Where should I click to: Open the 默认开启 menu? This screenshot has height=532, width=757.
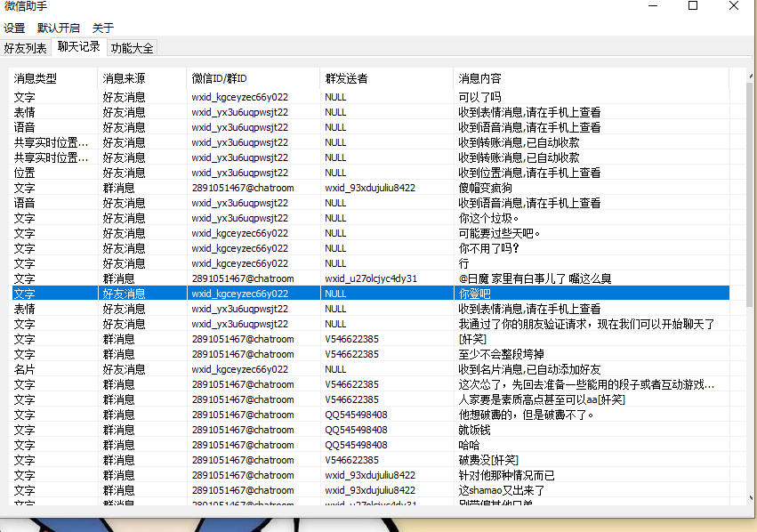(59, 28)
